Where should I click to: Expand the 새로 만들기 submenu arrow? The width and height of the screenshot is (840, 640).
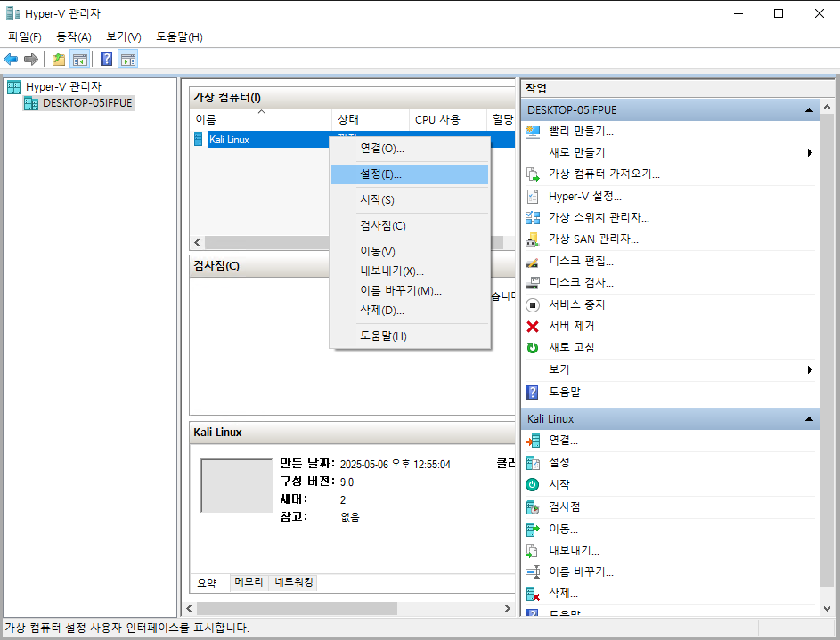tap(810, 153)
